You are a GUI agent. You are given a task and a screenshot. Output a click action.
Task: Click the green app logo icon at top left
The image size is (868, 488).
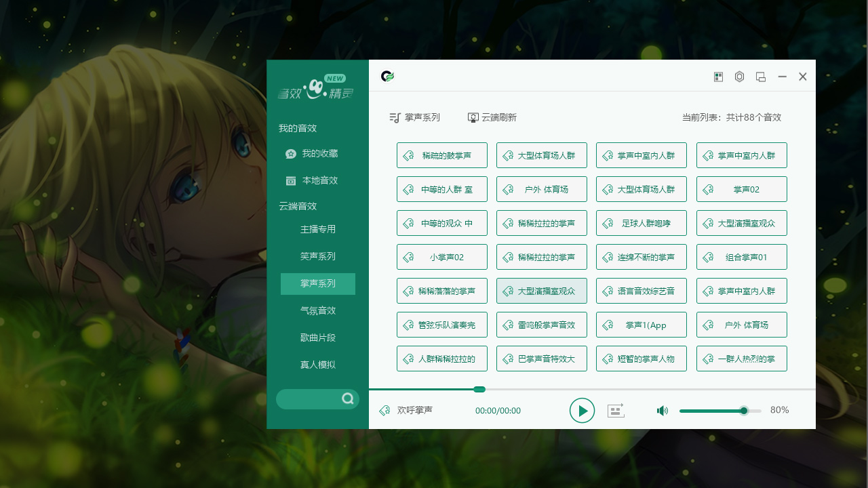coord(387,77)
